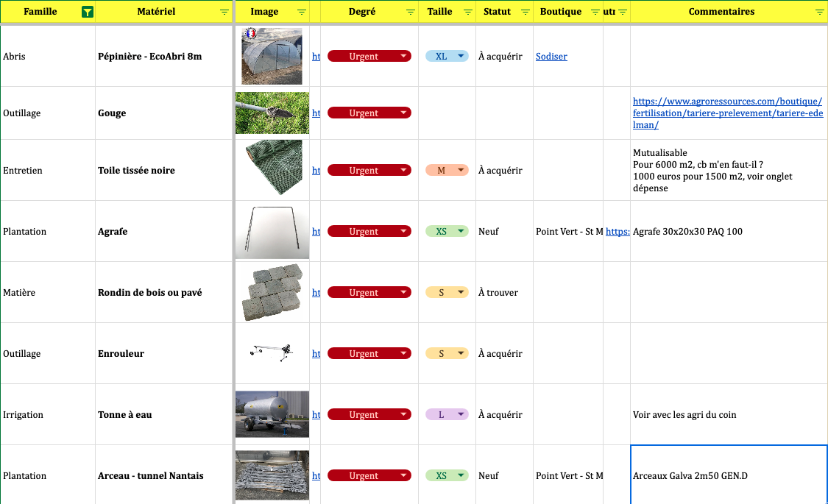Expand the XL size dropdown chip
The width and height of the screenshot is (828, 504).
pos(461,57)
